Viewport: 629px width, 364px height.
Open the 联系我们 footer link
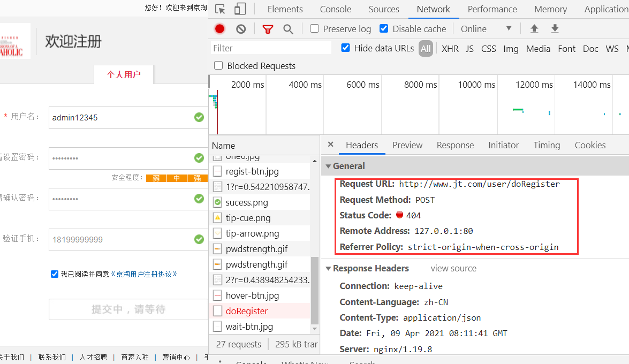coord(52,357)
